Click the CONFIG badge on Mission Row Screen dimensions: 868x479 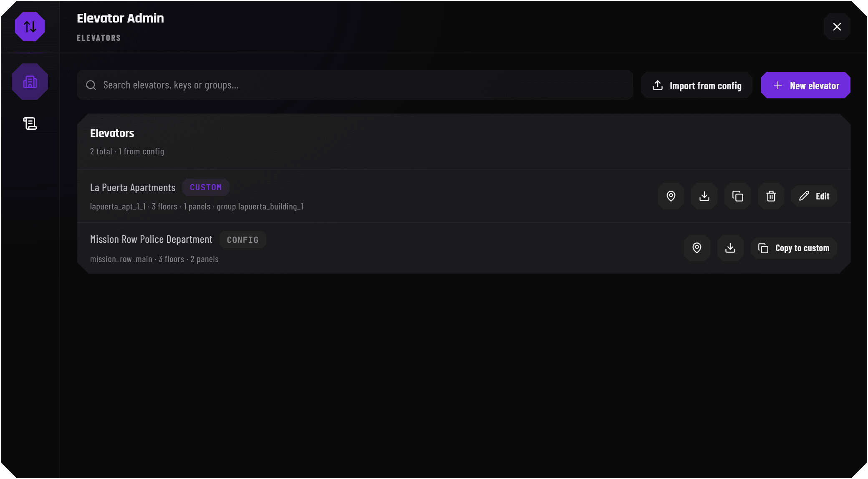click(242, 240)
